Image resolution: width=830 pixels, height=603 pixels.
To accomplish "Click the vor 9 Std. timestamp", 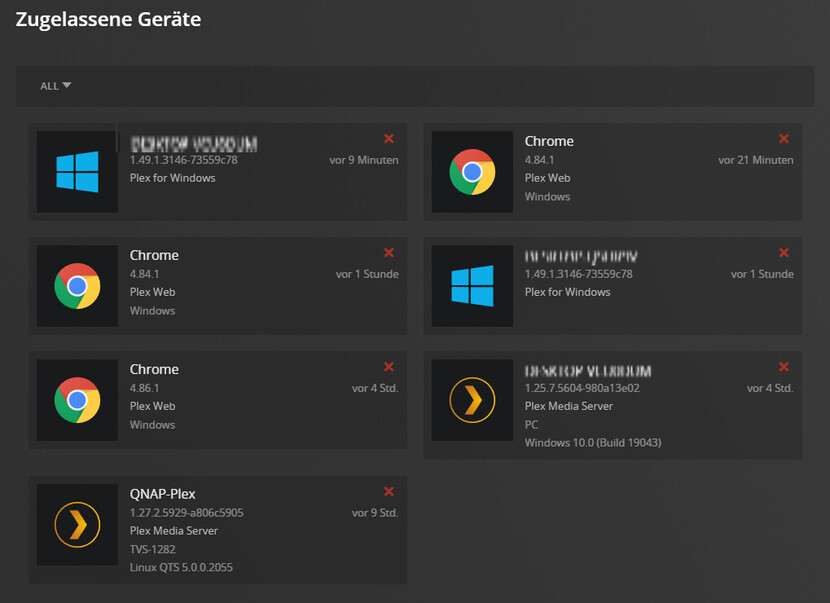I will 375,512.
